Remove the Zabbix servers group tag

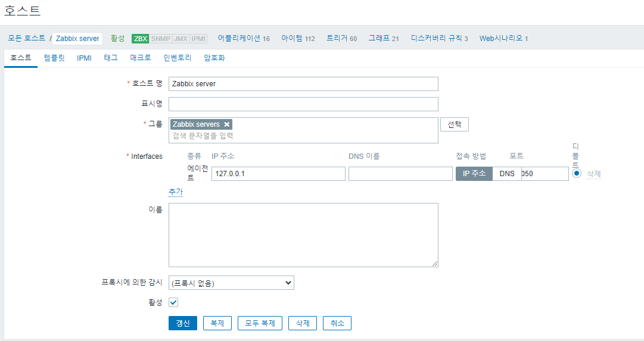pyautogui.click(x=227, y=124)
